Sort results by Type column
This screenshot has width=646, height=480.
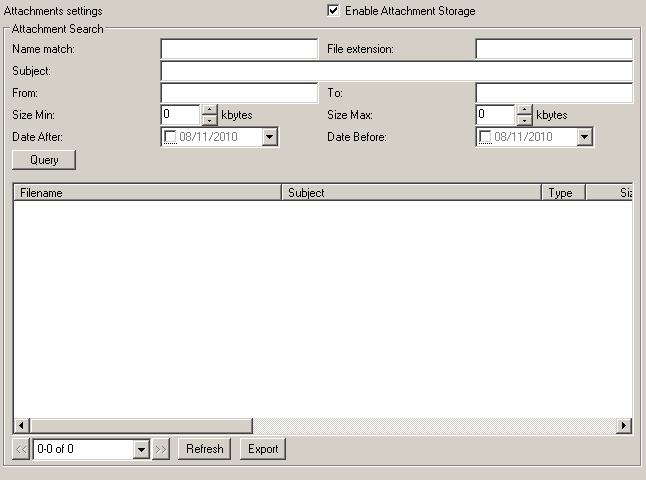[x=563, y=193]
